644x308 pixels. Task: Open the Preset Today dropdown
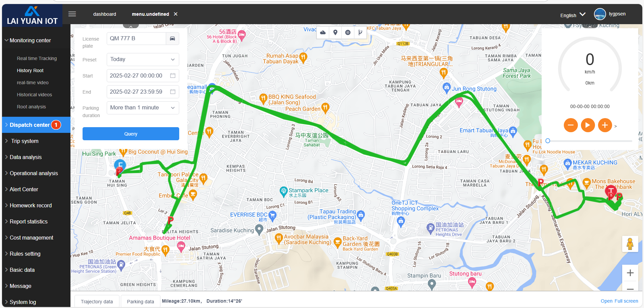pyautogui.click(x=143, y=59)
